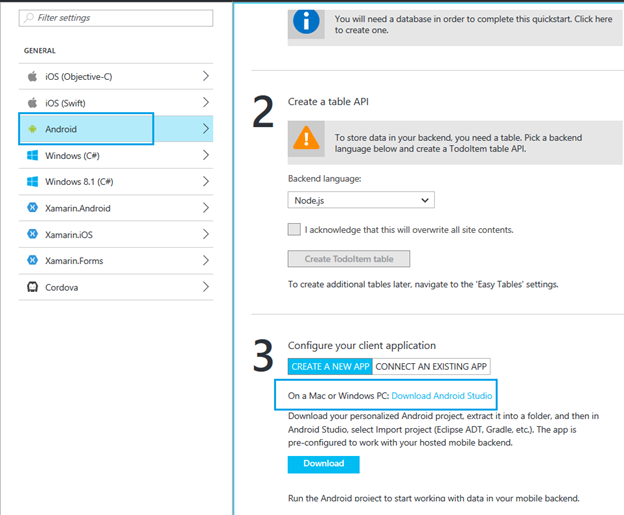The height and width of the screenshot is (515, 624).
Task: Click the Xamarin icon beside Xamarin.iOS
Action: pos(32,234)
